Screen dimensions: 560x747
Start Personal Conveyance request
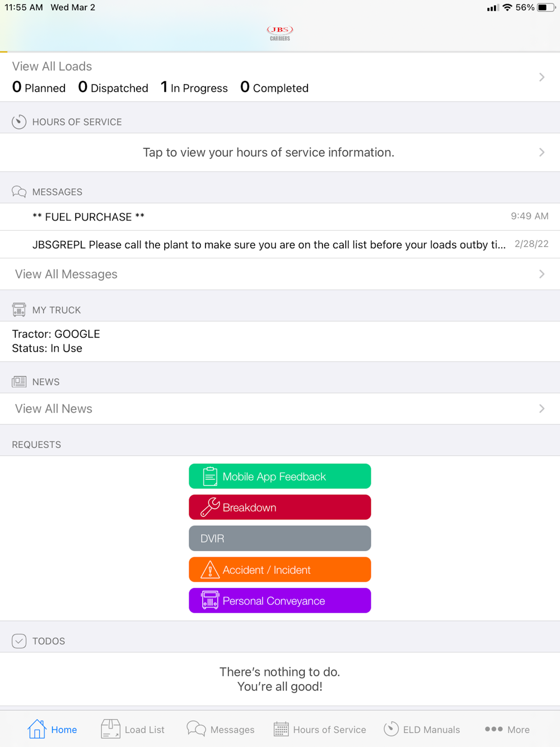tap(280, 600)
